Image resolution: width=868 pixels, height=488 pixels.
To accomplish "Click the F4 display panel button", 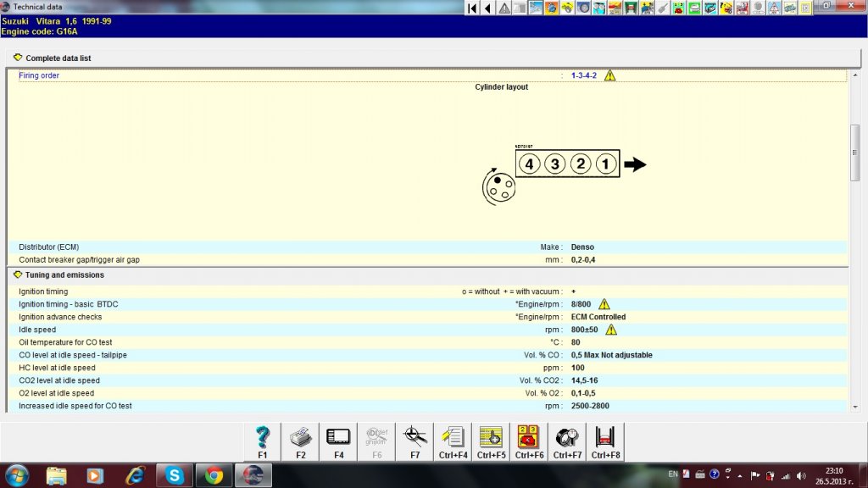I will click(339, 442).
